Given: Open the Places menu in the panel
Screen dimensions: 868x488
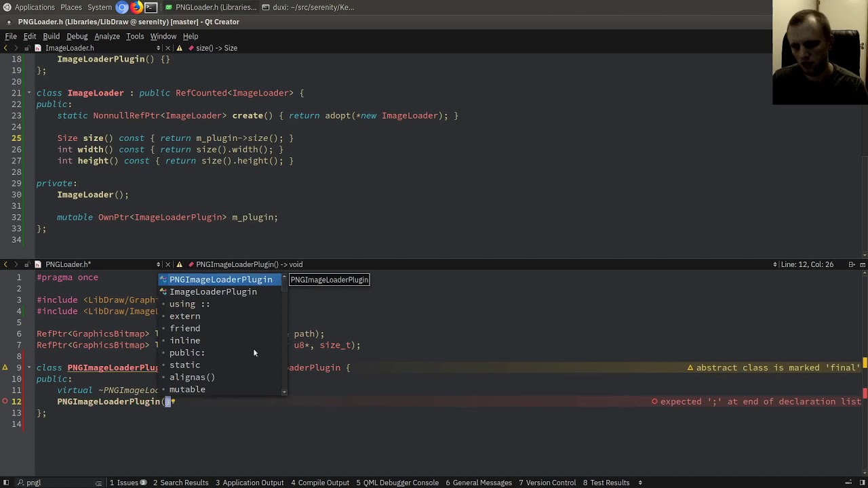Looking at the screenshot, I should pos(71,7).
